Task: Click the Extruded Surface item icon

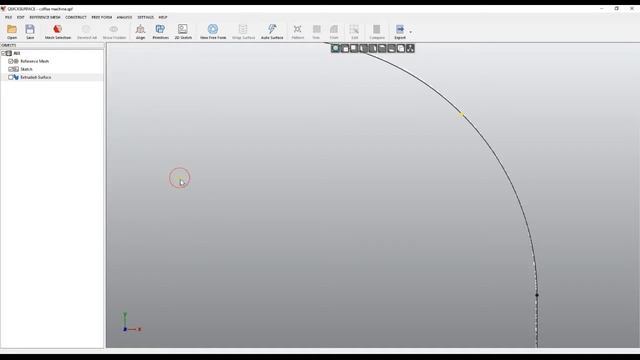Action: click(16, 77)
